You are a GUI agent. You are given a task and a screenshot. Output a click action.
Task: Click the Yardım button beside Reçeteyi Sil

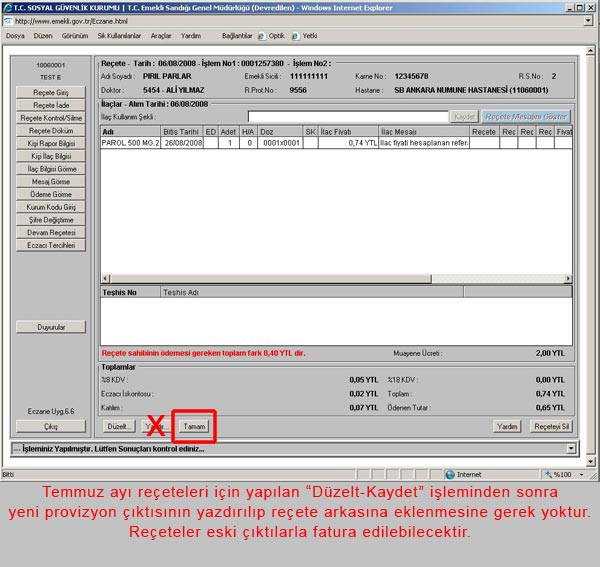508,426
